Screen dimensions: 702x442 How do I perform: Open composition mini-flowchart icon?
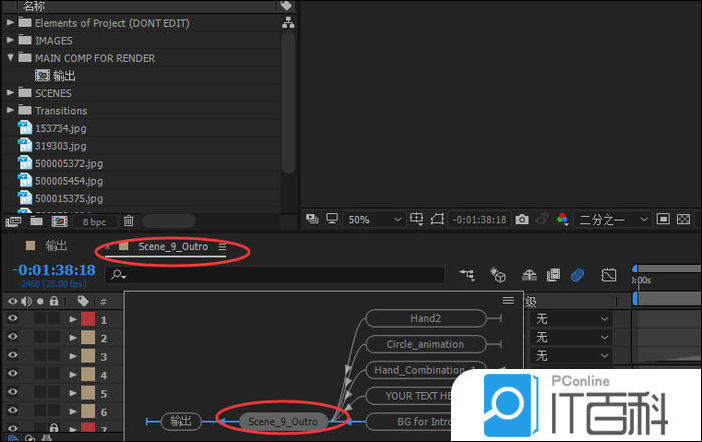467,275
